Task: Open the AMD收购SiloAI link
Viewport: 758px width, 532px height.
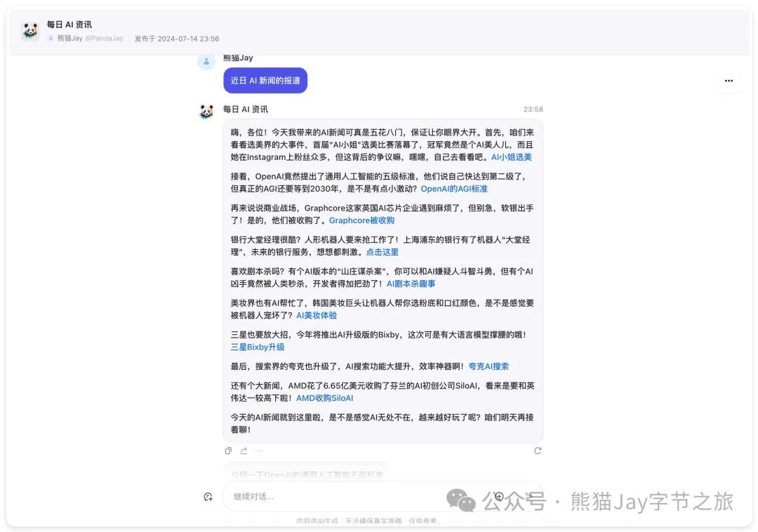Action: click(x=324, y=398)
